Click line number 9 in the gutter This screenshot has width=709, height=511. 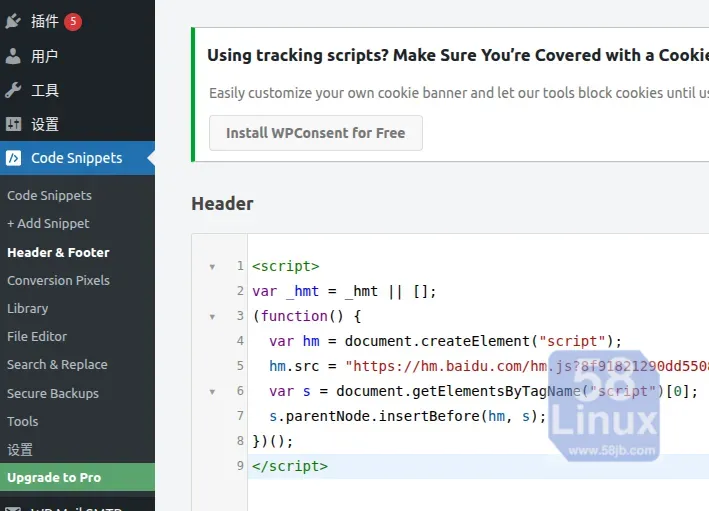click(x=240, y=466)
